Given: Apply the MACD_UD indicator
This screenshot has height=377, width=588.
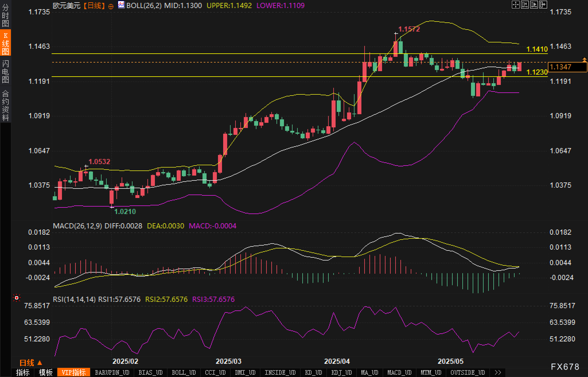Looking at the screenshot, I should [399, 372].
